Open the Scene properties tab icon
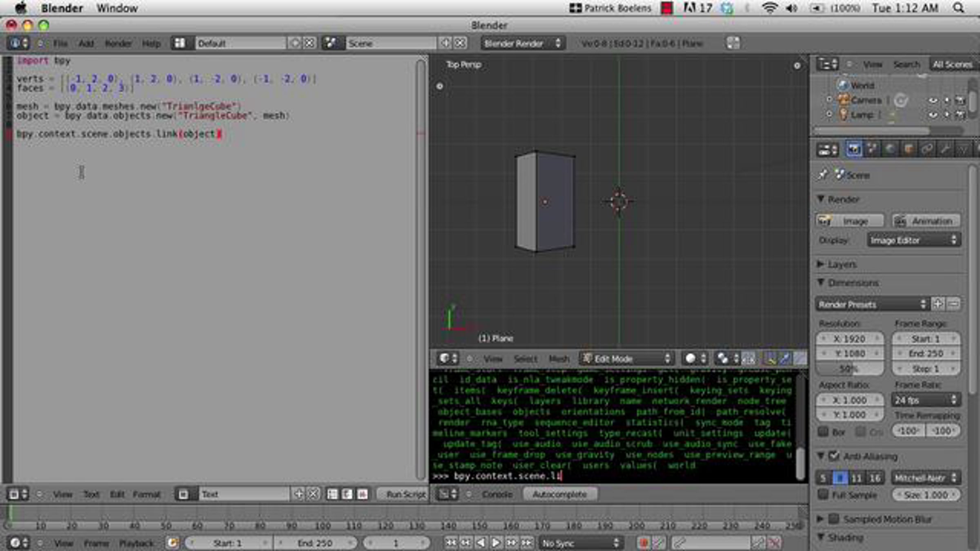Viewport: 980px width, 551px height. [872, 149]
